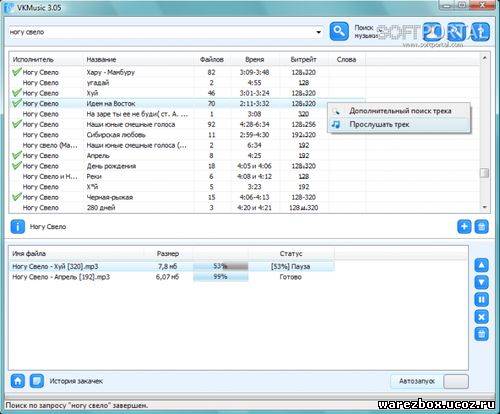Click the VKMusic app icon in title bar
Image resolution: width=500 pixels, height=414 pixels.
coord(10,7)
